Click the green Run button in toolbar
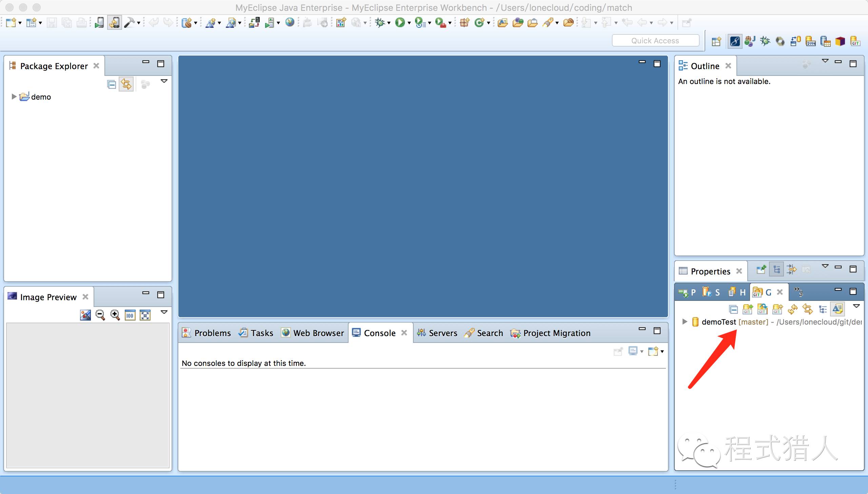This screenshot has width=868, height=494. pyautogui.click(x=400, y=23)
